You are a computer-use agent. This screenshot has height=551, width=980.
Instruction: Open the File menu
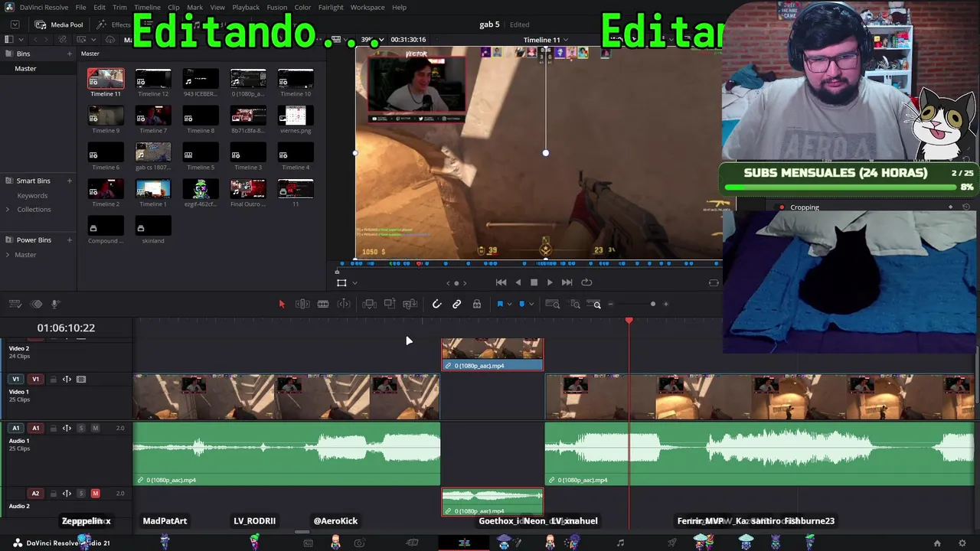(80, 7)
